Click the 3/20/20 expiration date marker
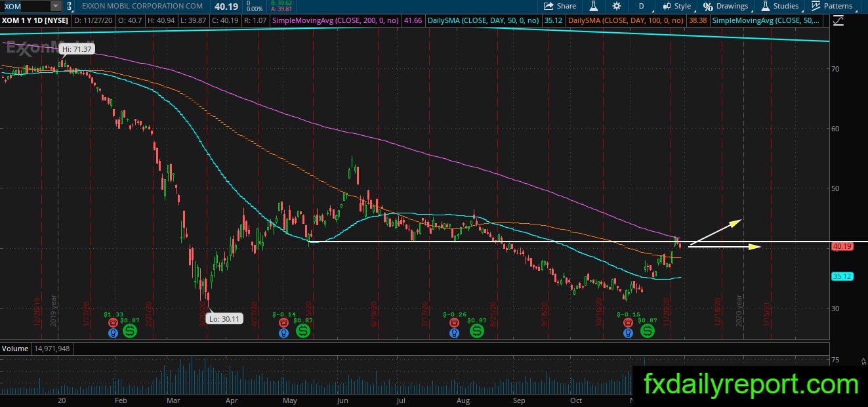This screenshot has height=407, width=868. 203,314
